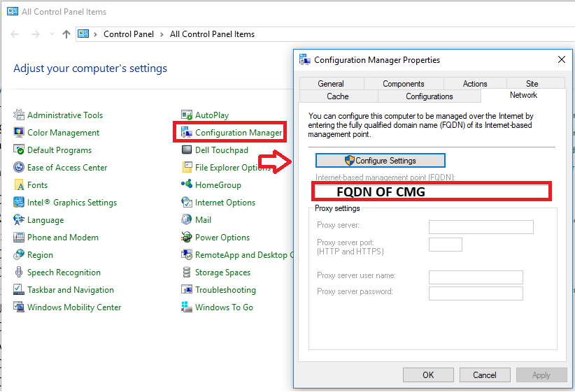Open the Language icon
This screenshot has height=392, width=575.
pyautogui.click(x=19, y=220)
